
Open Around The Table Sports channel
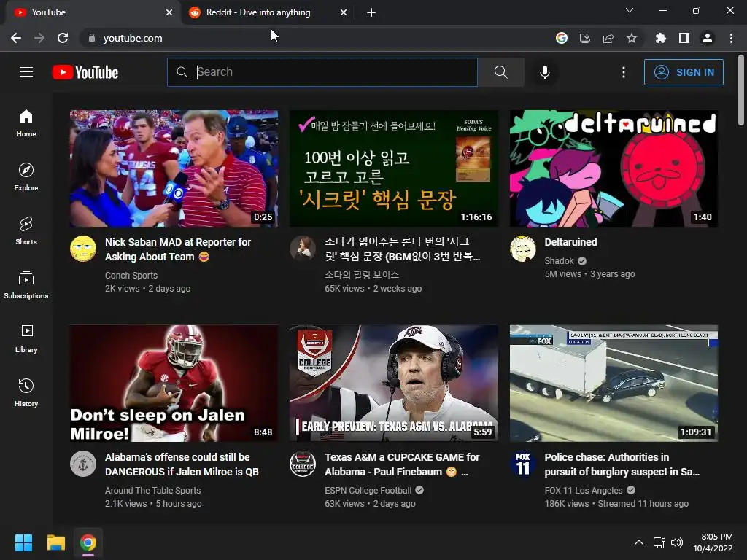tap(152, 491)
